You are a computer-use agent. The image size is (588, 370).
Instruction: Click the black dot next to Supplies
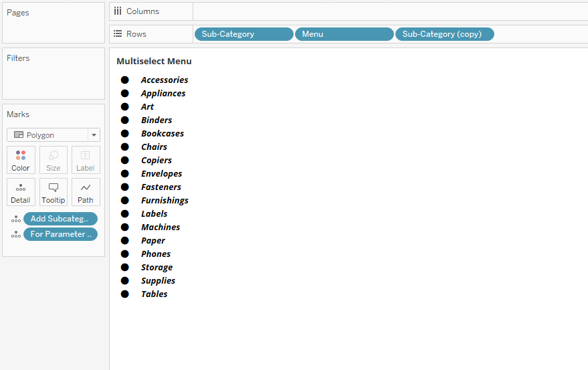125,281
